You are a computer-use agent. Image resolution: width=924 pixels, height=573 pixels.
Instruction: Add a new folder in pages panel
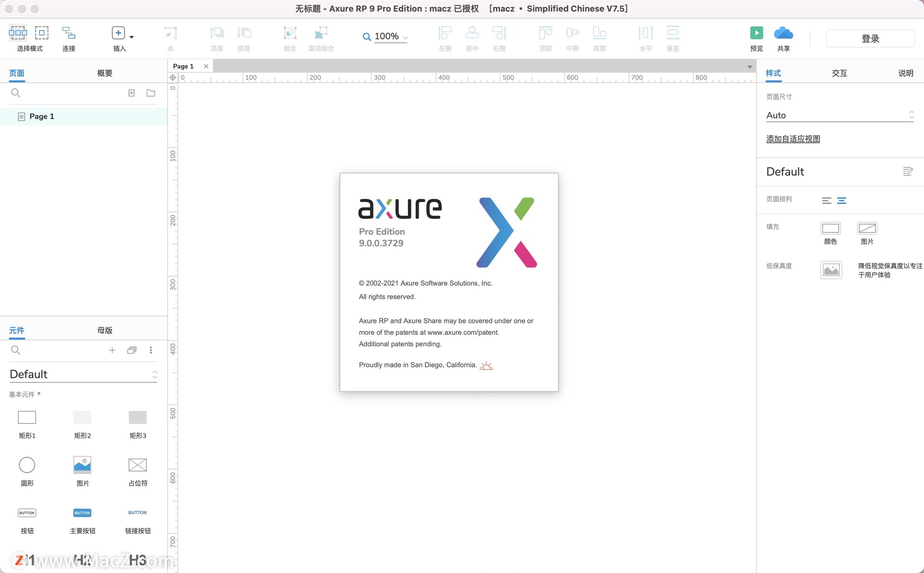point(151,93)
